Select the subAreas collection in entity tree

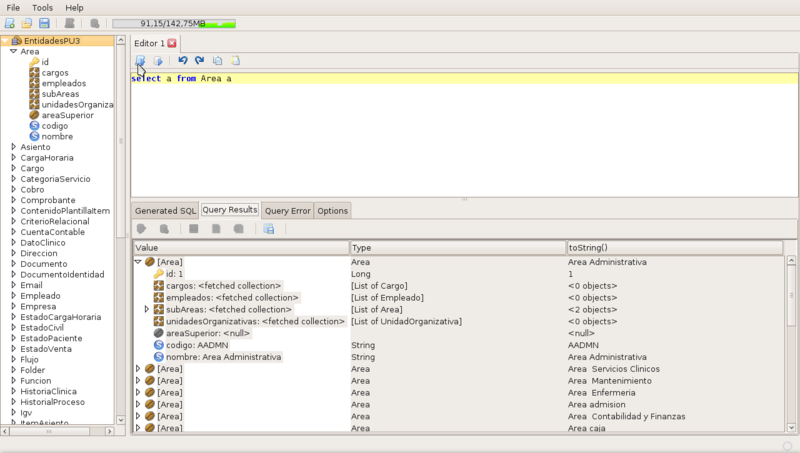click(x=60, y=94)
